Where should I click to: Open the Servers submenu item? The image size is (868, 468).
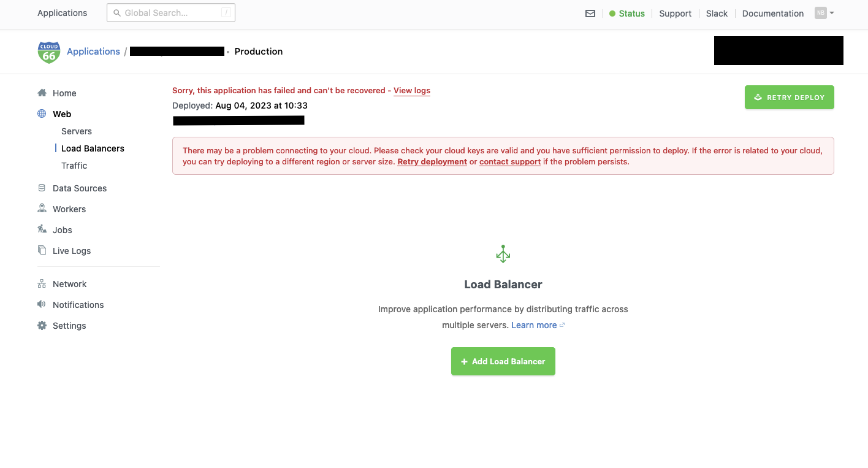click(77, 131)
